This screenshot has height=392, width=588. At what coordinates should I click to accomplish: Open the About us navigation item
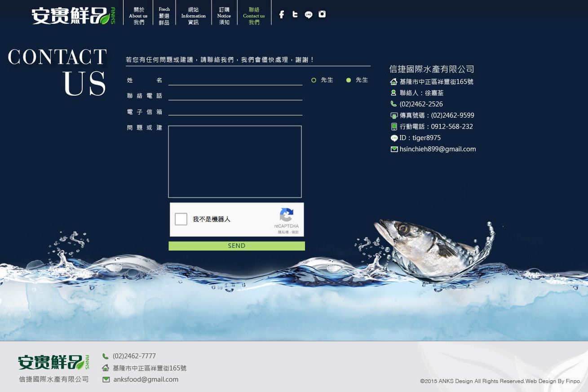coord(138,16)
